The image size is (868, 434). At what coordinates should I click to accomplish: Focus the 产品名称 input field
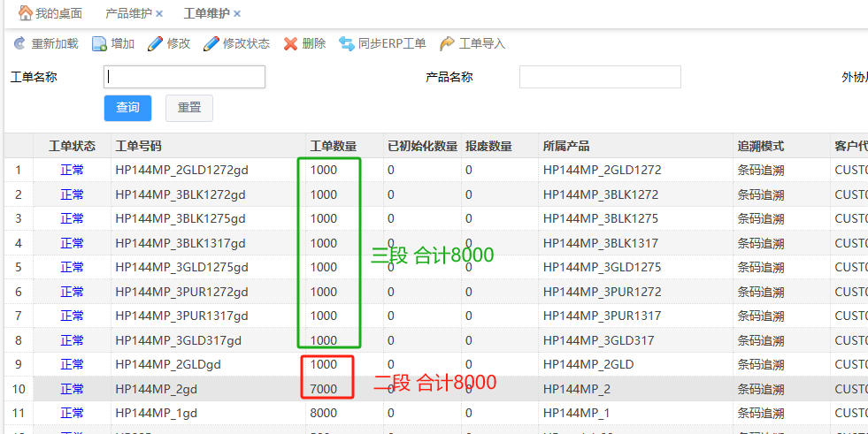599,77
